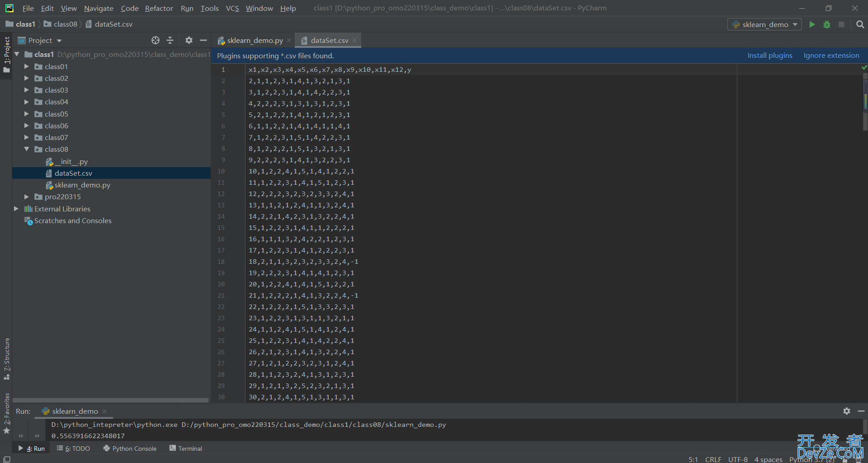Run sklearn_demo with the green play button
The width and height of the screenshot is (868, 463).
click(812, 24)
